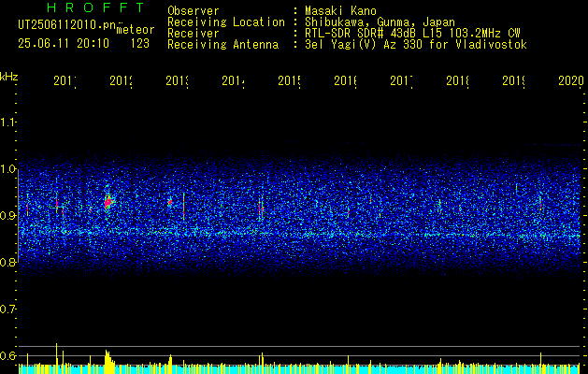Screen dimensions: 588x374
Task: Click the HROFFT title text
Action: [96, 7]
